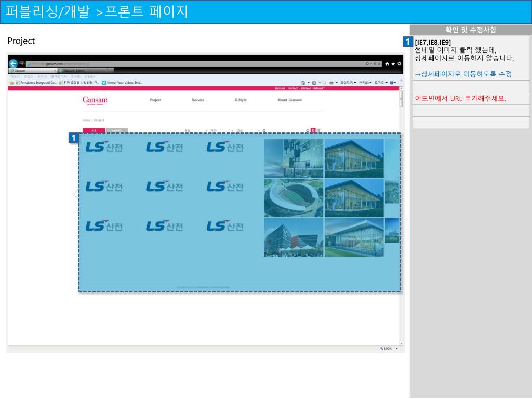The image size is (532, 399).
Task: Open the Service navigation link
Action: click(x=198, y=100)
